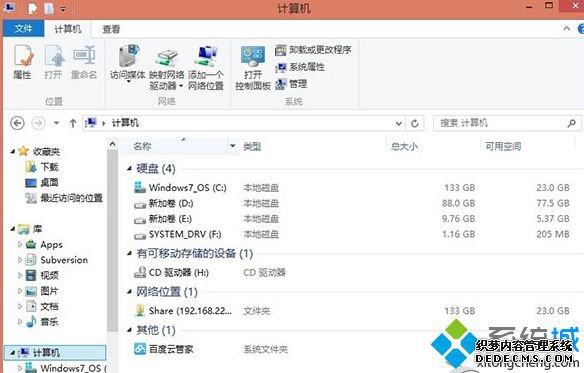Select the Subversion library
This screenshot has height=373, width=584.
click(64, 260)
